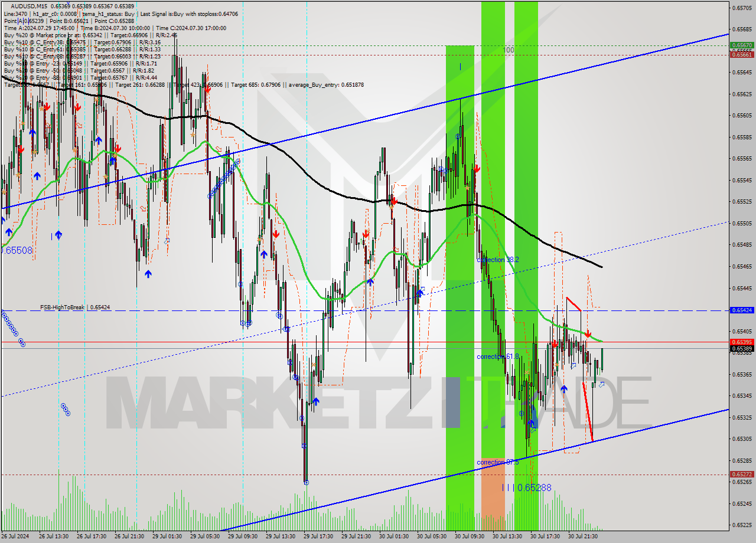Screen dimensions: 756x543
Task: Click the blue 0.65424 price tag
Action: point(742,310)
